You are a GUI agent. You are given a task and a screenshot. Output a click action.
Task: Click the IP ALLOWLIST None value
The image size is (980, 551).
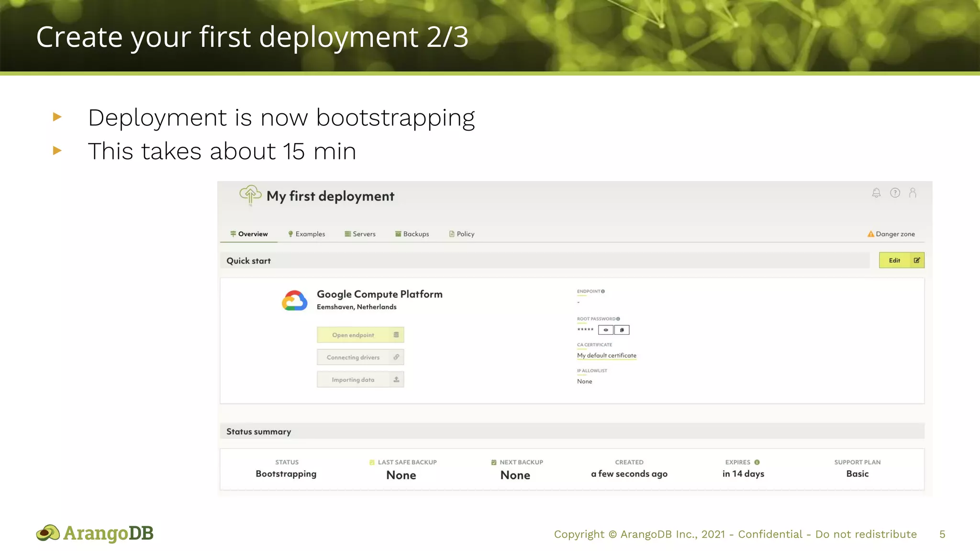point(584,381)
